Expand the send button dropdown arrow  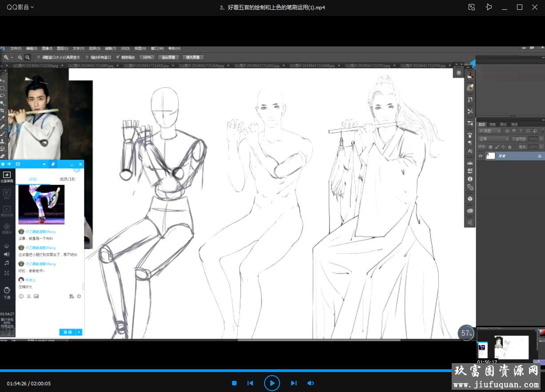pos(79,332)
